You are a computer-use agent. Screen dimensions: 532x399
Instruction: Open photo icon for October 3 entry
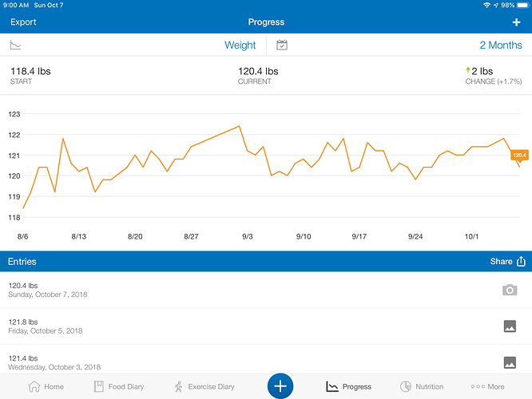[x=510, y=362]
